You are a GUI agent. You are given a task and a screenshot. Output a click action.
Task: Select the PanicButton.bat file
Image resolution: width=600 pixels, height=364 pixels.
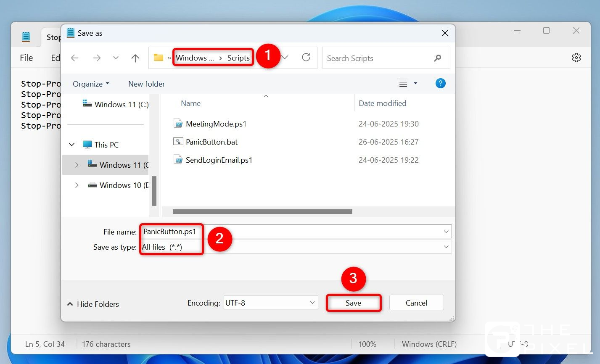(211, 142)
